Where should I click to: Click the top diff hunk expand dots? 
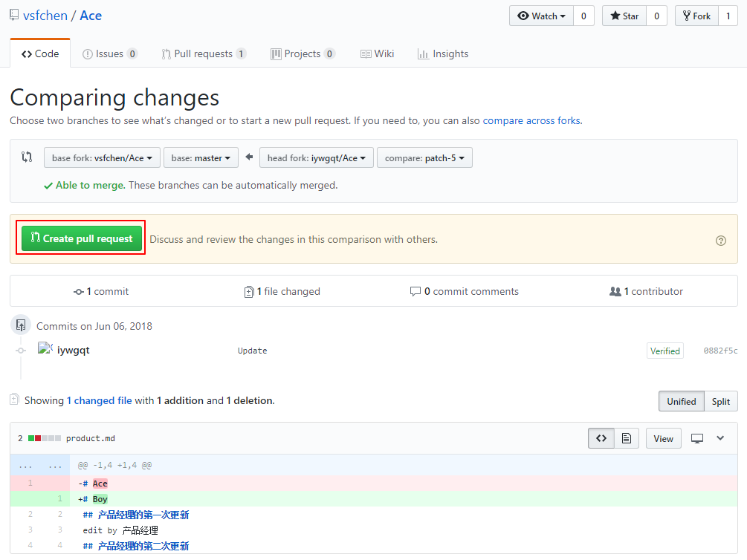tap(25, 465)
